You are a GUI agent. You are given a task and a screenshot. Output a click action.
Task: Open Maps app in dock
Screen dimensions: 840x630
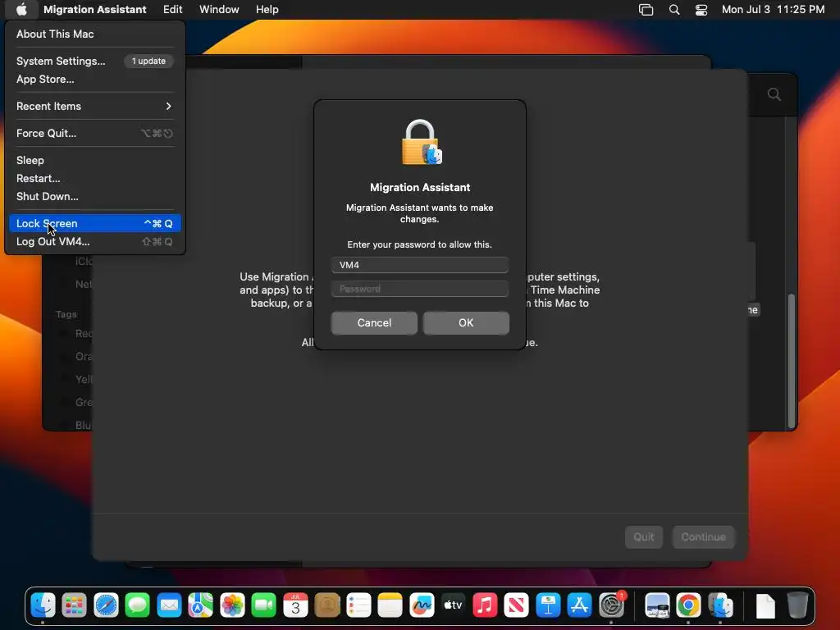[201, 605]
